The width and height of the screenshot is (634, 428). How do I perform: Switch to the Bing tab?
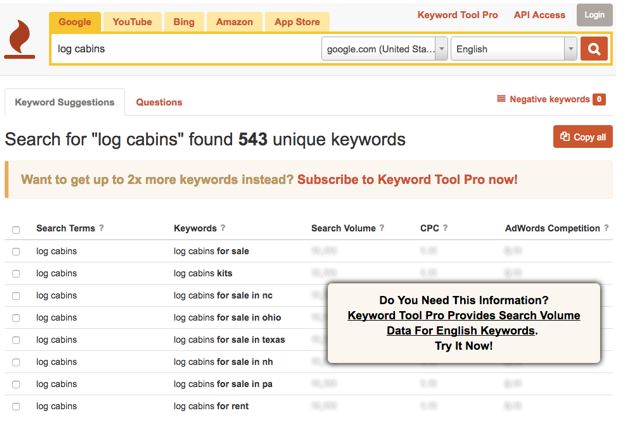(184, 22)
